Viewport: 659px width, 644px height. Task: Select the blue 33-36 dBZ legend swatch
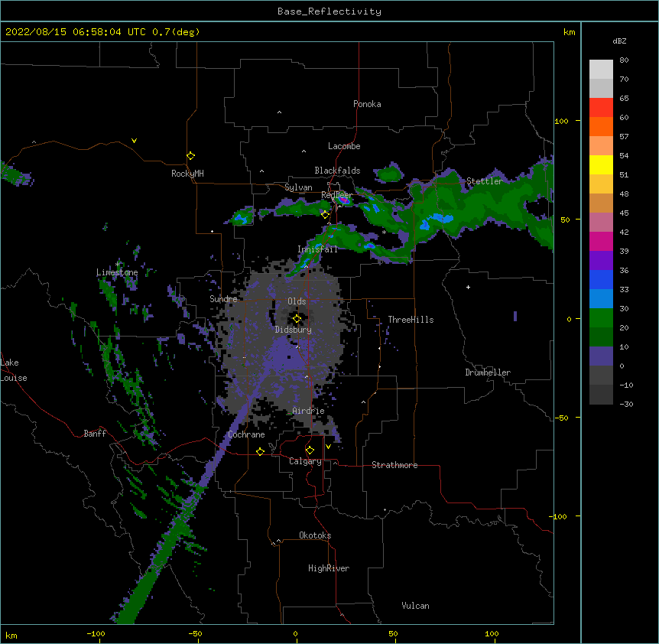point(601,279)
